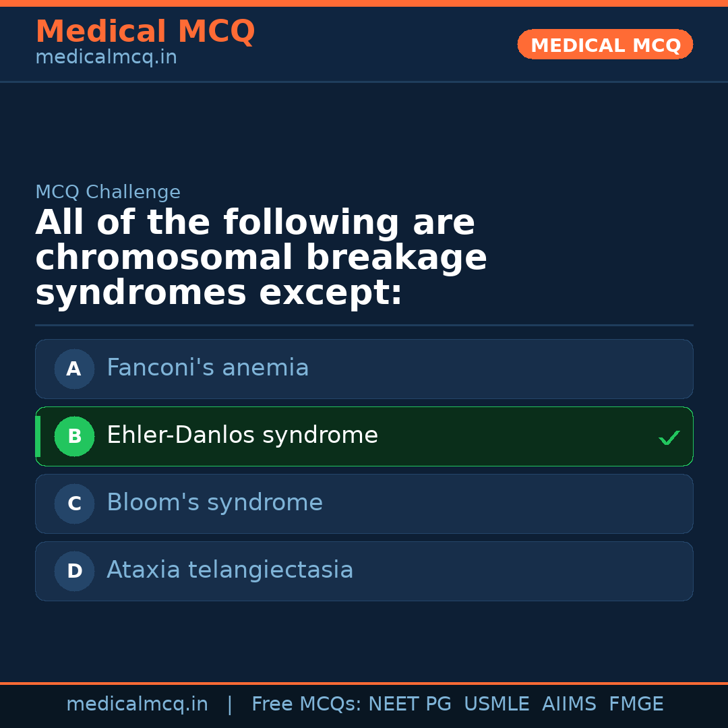Open the medicalmcq.in link under the header title
728x728 pixels.
click(x=106, y=57)
